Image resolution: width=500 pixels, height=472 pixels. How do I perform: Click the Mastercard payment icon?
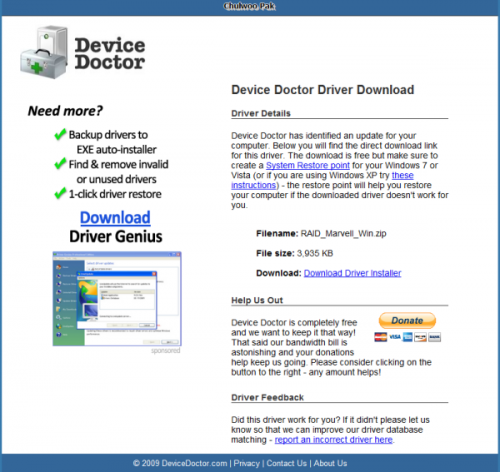click(380, 337)
